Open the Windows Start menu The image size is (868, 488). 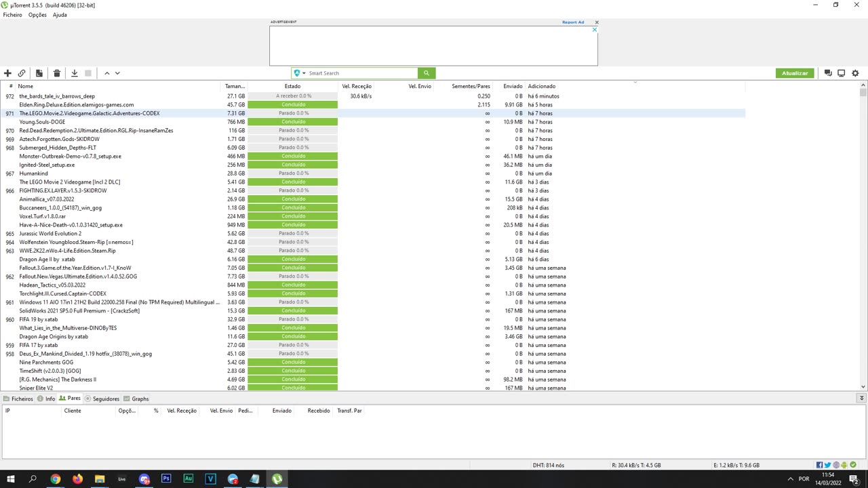tap(10, 479)
